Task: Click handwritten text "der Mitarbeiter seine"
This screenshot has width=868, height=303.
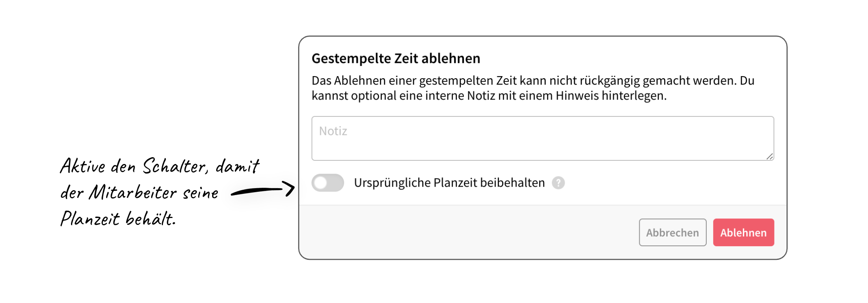Action: pyautogui.click(x=140, y=193)
